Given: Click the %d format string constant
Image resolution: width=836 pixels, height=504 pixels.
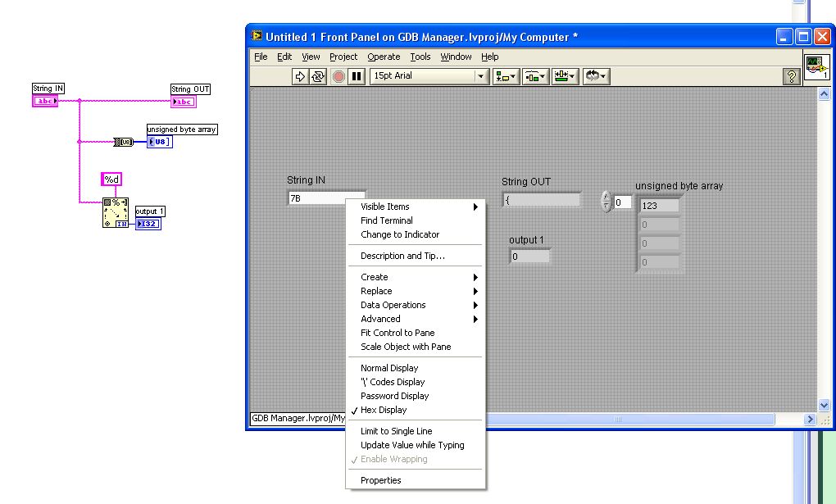Looking at the screenshot, I should (111, 179).
